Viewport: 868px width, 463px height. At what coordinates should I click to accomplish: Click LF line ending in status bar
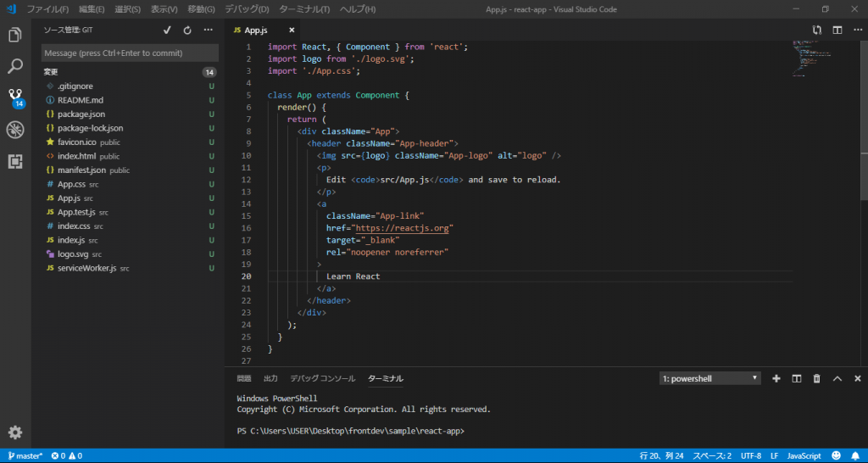coord(775,456)
